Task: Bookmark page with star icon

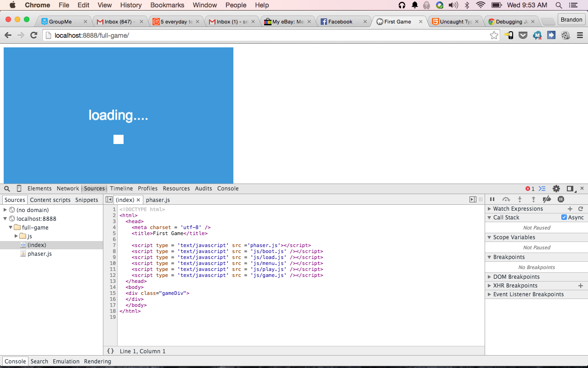Action: point(494,35)
